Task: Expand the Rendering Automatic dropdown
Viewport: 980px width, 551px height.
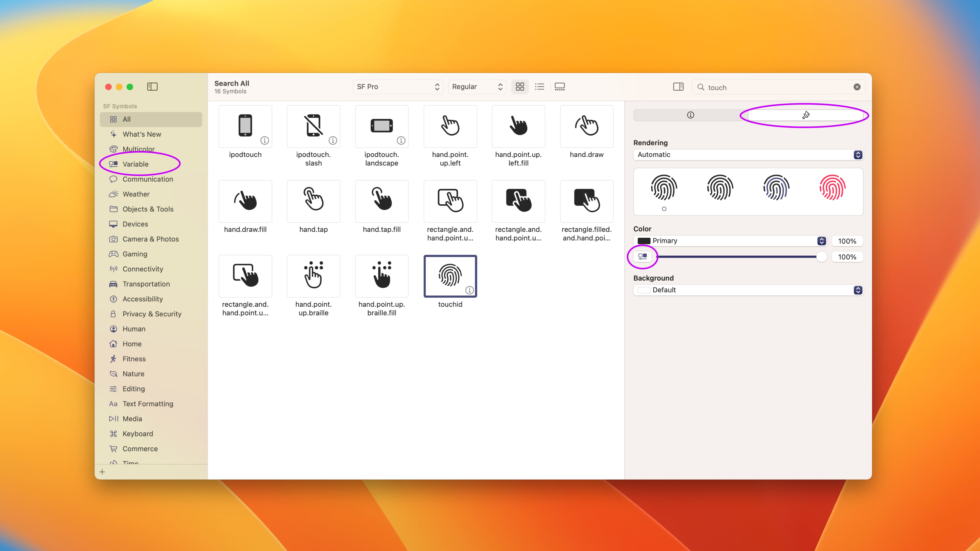Action: pos(748,155)
